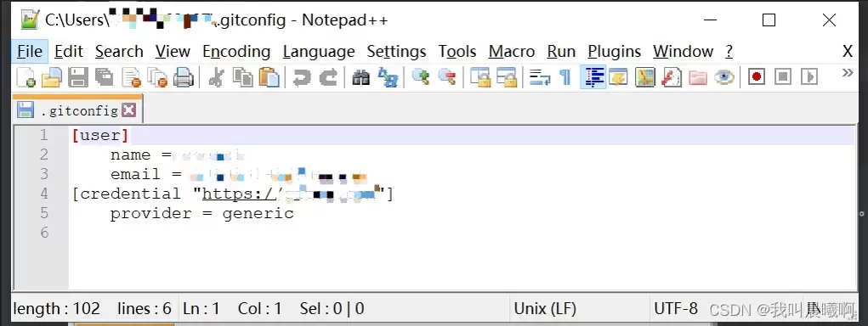This screenshot has height=326, width=868.
Task: Click the Close document toolbar icon
Action: [x=131, y=77]
